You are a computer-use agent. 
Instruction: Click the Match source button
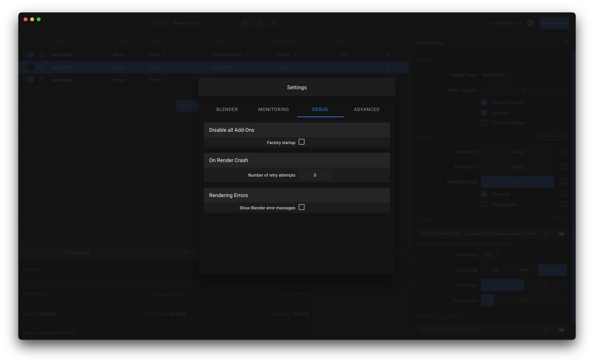point(552,136)
